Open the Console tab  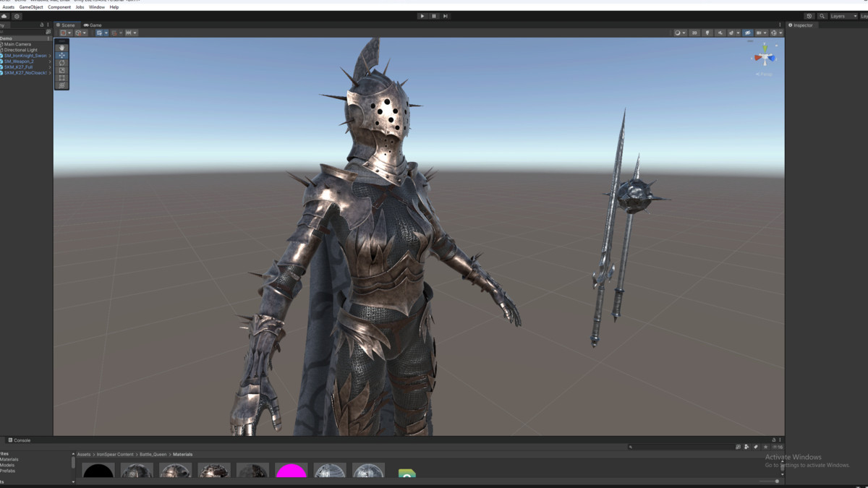point(20,440)
